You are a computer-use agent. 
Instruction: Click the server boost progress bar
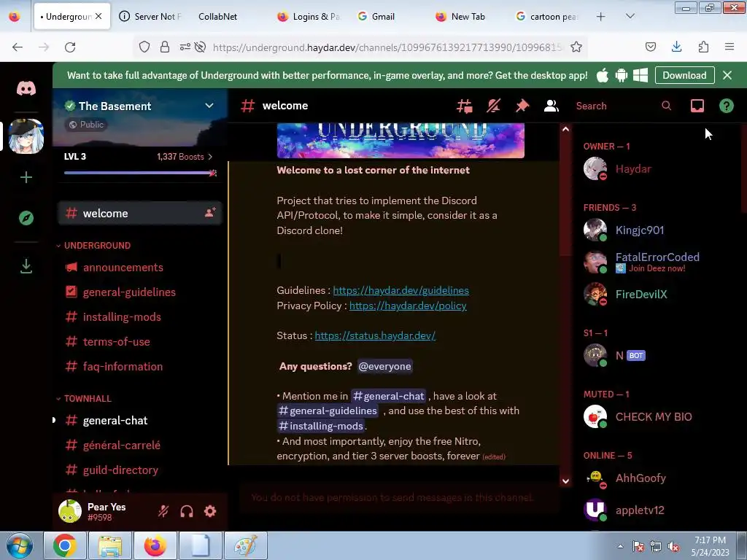(140, 173)
